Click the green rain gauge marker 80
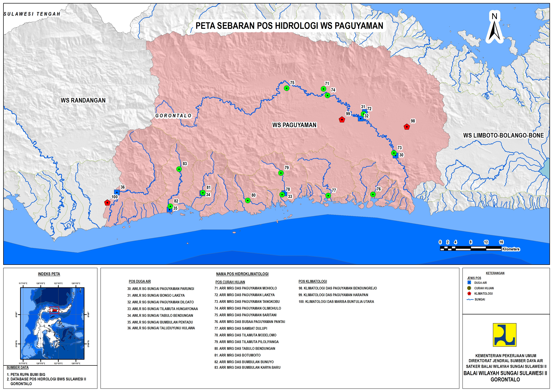 (248, 200)
